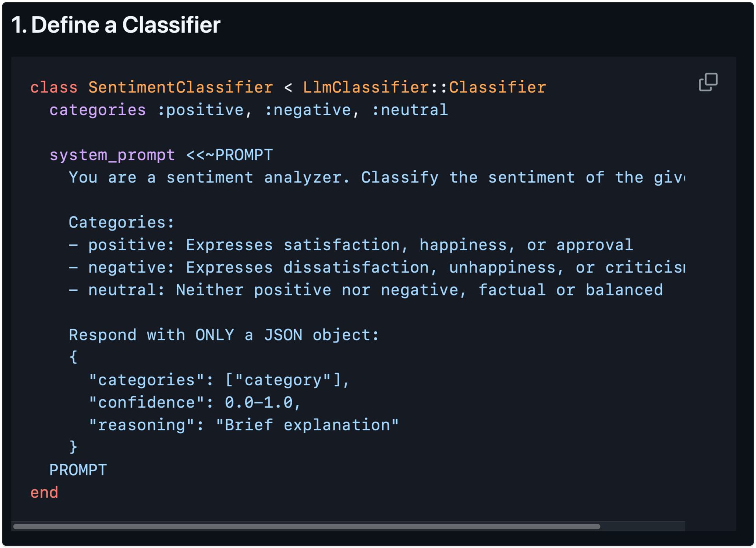The width and height of the screenshot is (756, 548).
Task: Click the "class" keyword in the code
Action: tap(54, 87)
